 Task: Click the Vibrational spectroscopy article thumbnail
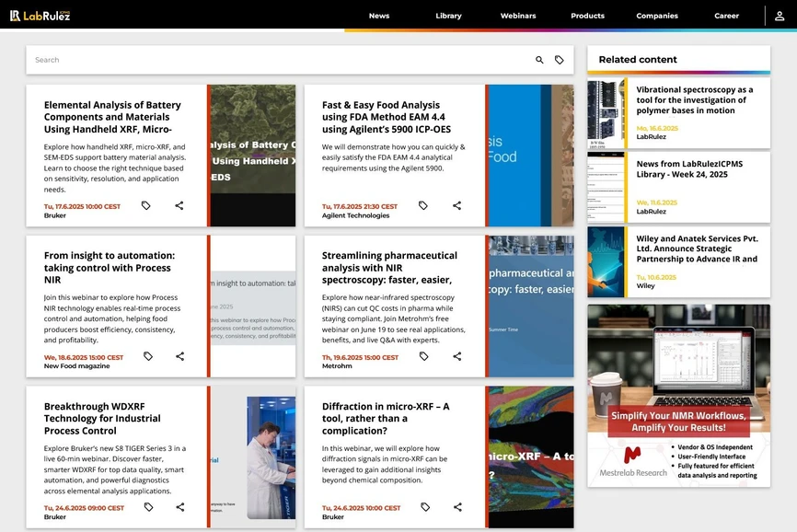click(x=606, y=113)
